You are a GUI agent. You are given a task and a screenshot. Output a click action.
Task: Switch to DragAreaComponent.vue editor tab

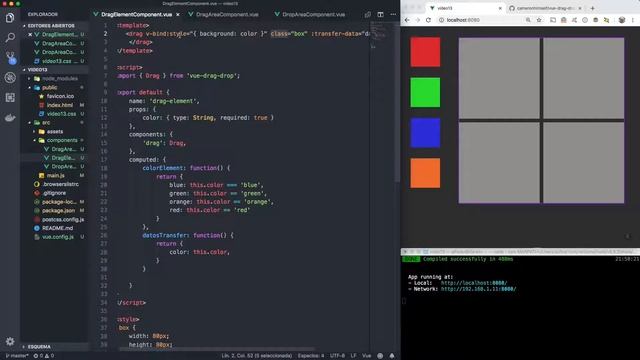[223, 14]
